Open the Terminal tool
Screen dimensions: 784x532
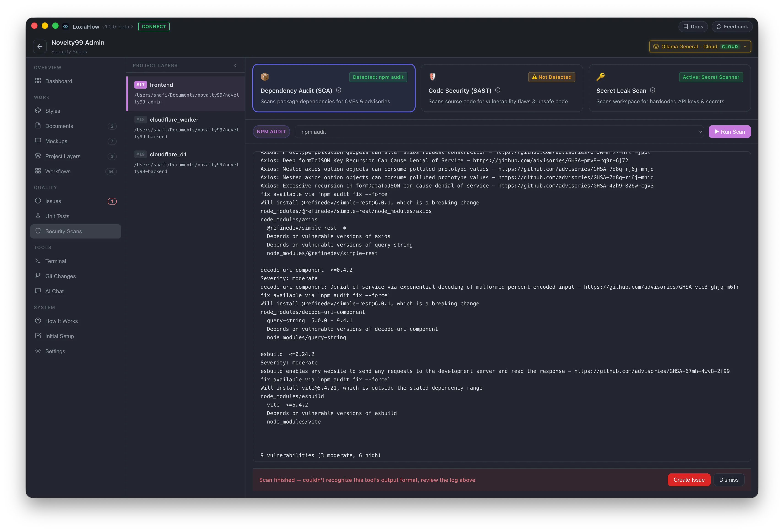pos(76,261)
